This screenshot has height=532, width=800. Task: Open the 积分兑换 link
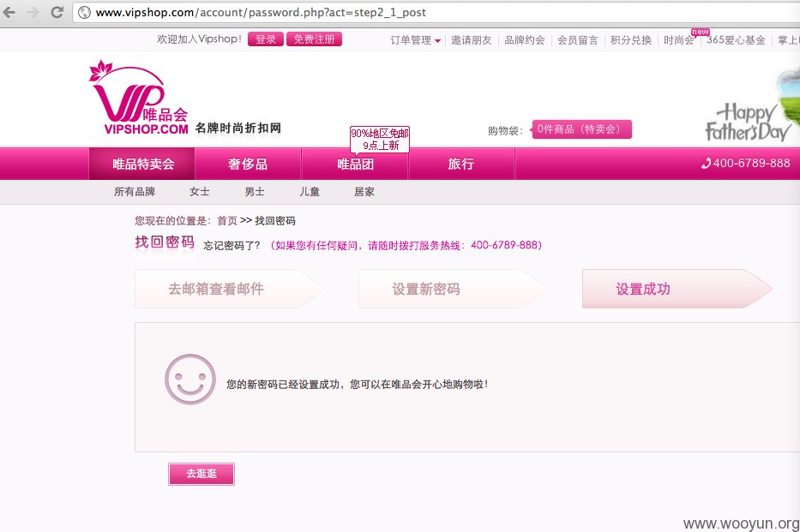[x=630, y=40]
